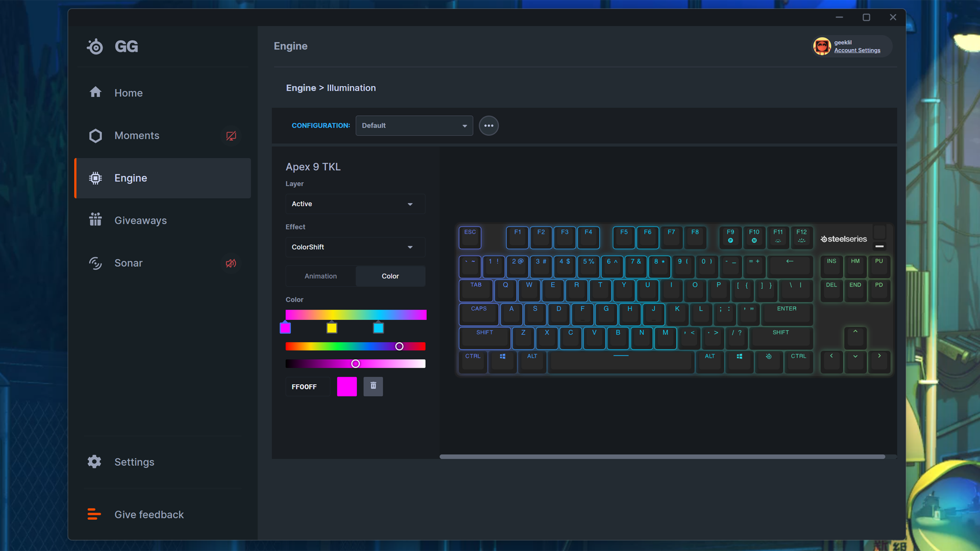Go back via Engine breadcrumb
Viewport: 980px width, 551px height.
click(x=301, y=88)
